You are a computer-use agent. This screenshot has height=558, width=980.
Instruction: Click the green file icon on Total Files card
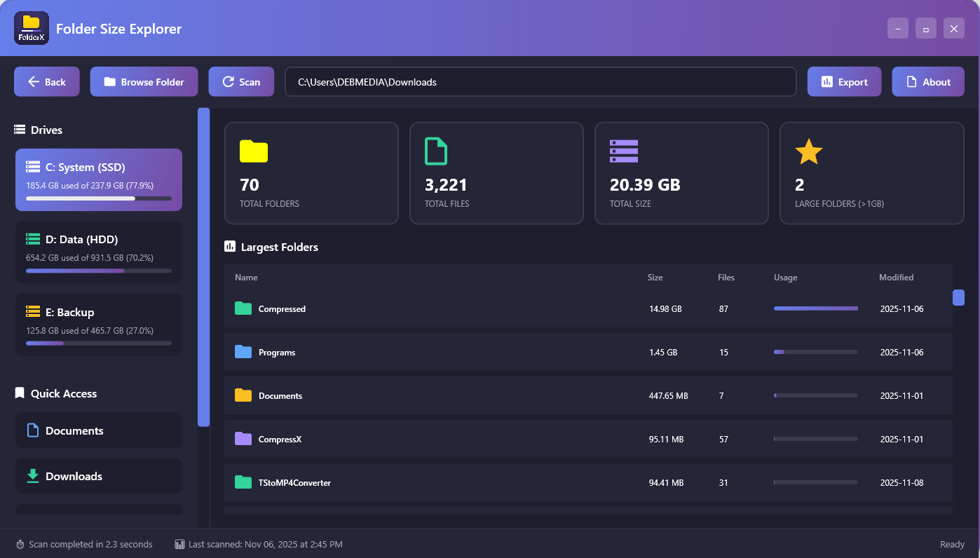point(435,151)
